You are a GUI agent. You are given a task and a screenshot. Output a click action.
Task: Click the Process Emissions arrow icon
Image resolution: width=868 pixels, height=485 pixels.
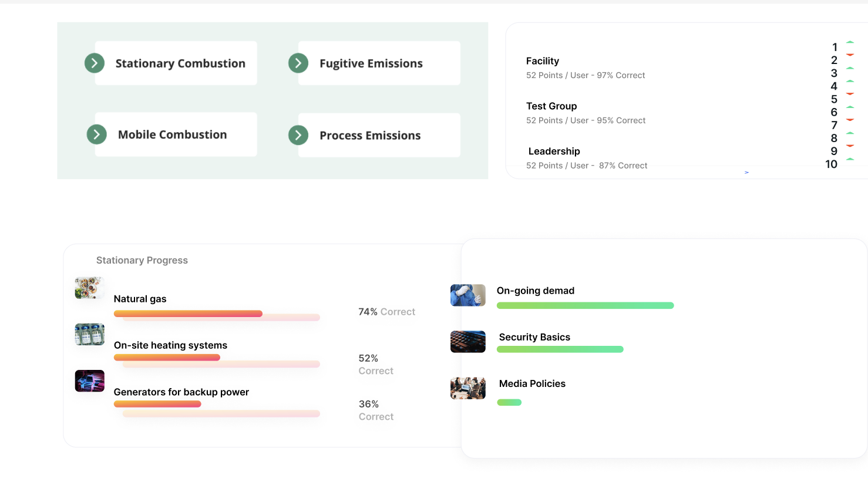click(298, 135)
